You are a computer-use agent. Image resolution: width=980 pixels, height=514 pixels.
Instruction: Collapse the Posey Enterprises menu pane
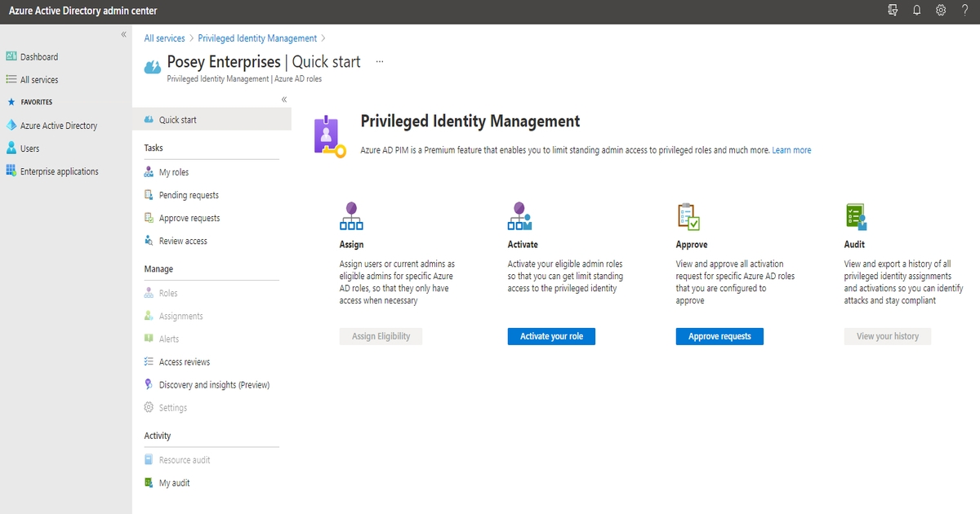283,99
